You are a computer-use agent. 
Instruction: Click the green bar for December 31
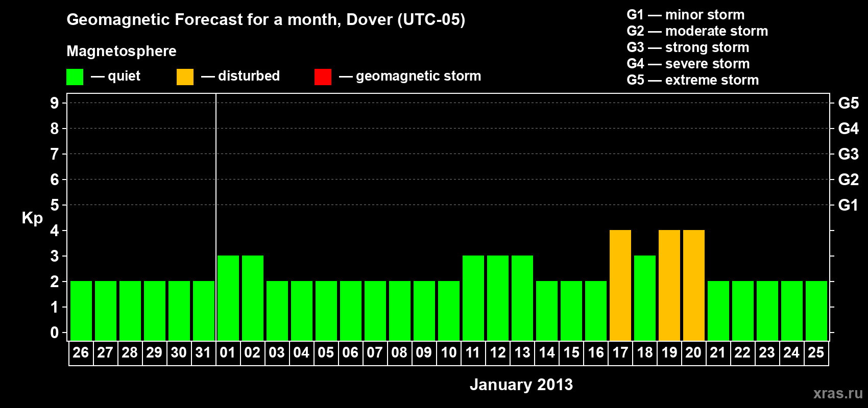(204, 311)
